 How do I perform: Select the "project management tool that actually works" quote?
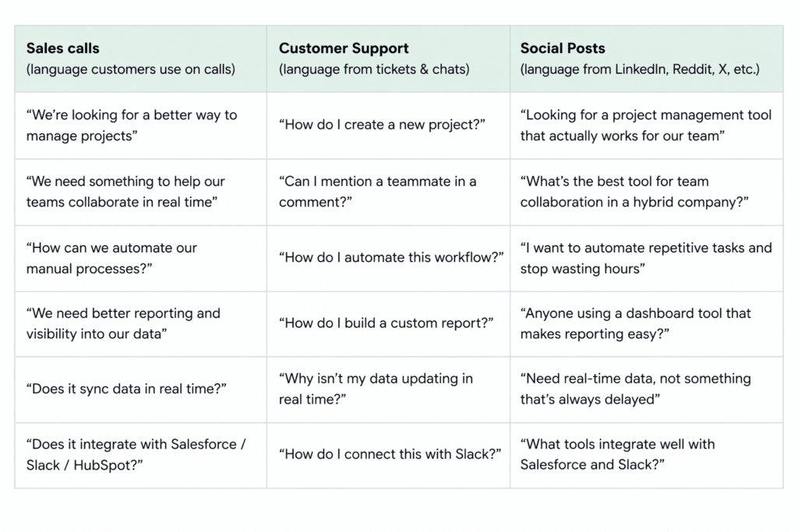[645, 125]
